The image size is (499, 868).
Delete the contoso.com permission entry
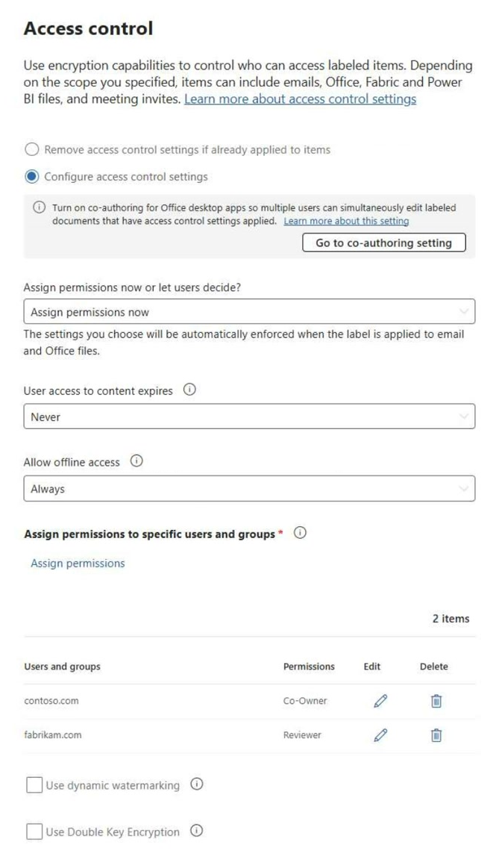pos(436,701)
